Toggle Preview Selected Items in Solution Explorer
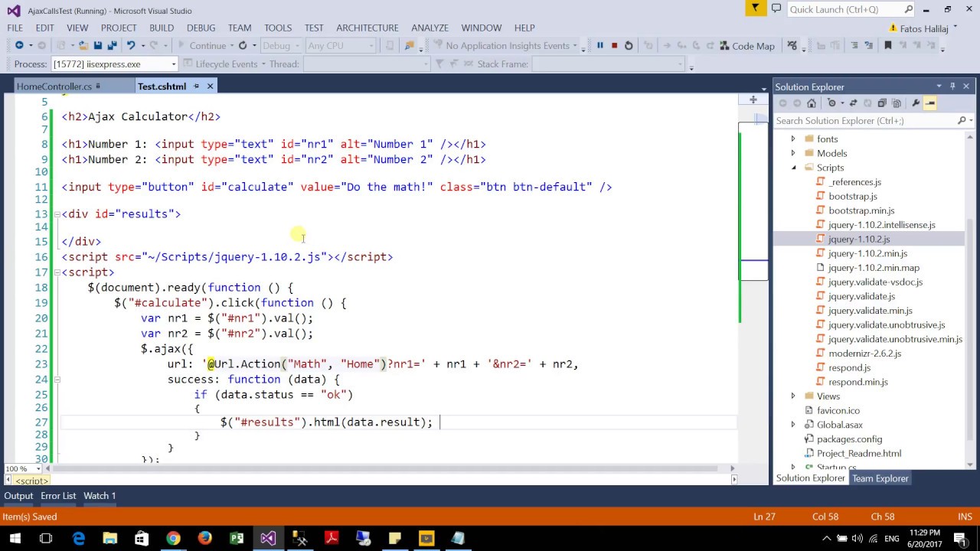The image size is (980, 551). tap(930, 103)
